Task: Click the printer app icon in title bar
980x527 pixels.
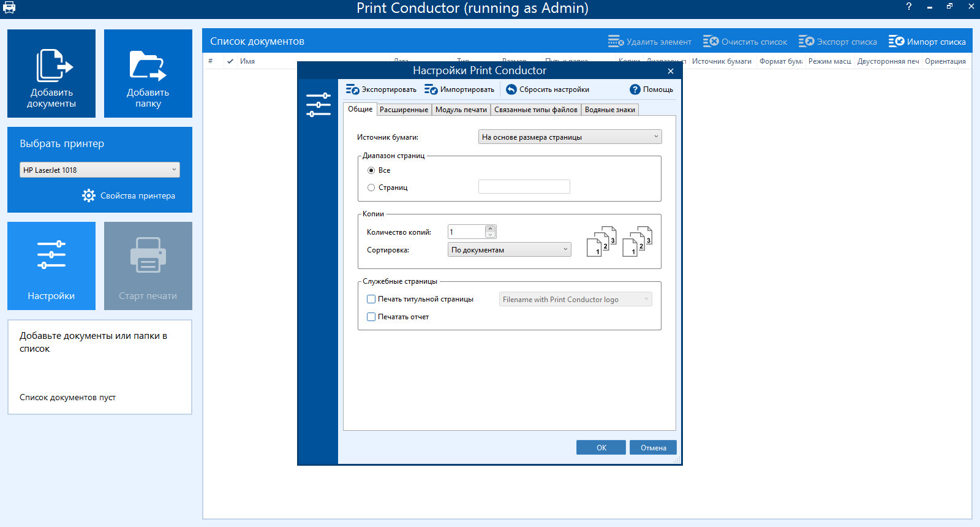Action: (x=9, y=8)
